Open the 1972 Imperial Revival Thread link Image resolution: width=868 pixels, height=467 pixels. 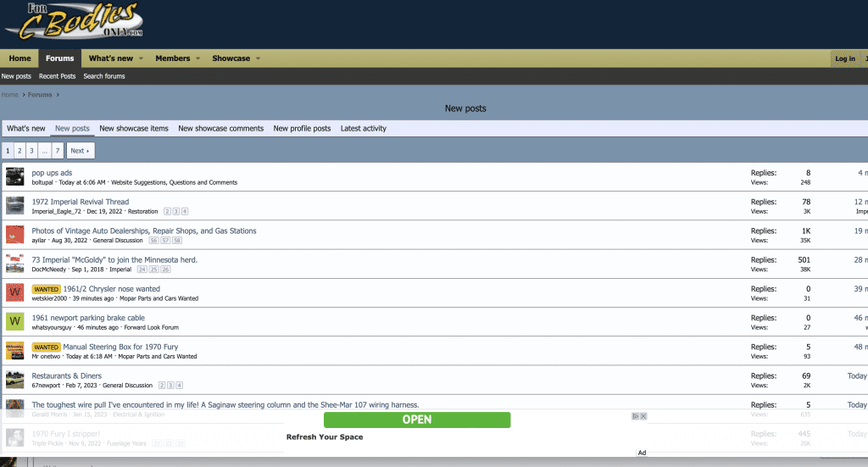pyautogui.click(x=81, y=202)
